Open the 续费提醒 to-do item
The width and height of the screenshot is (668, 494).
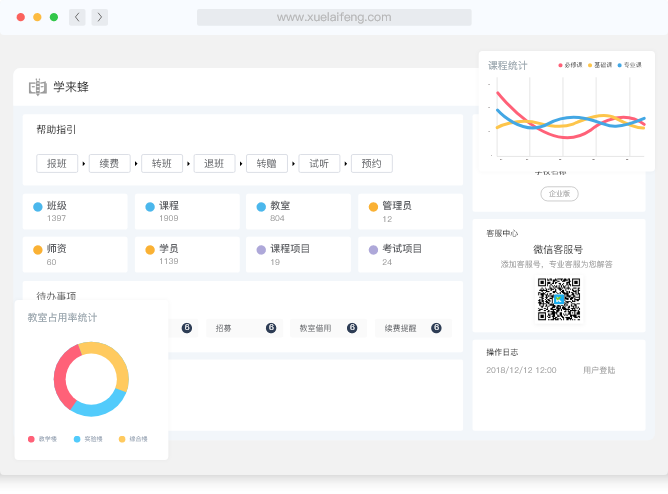(413, 328)
